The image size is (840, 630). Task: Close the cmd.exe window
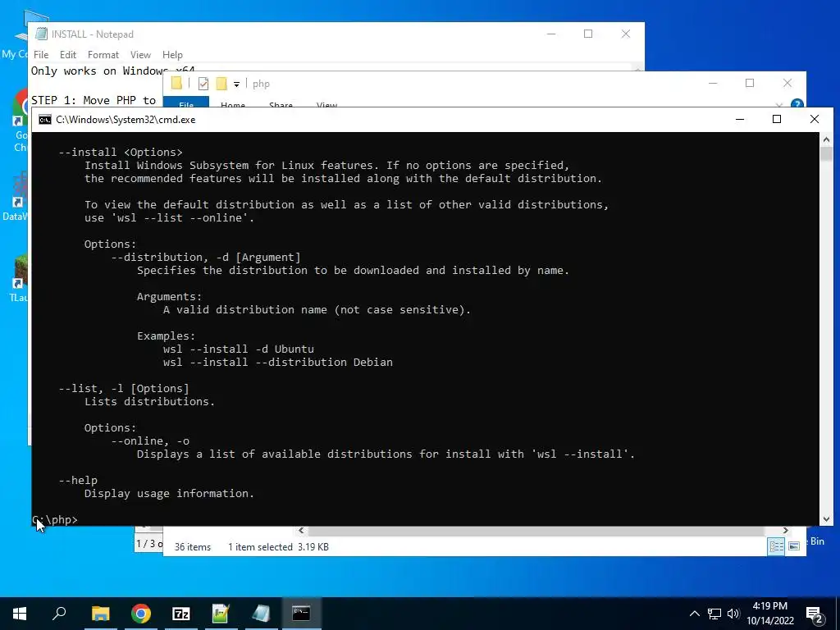[x=815, y=119]
